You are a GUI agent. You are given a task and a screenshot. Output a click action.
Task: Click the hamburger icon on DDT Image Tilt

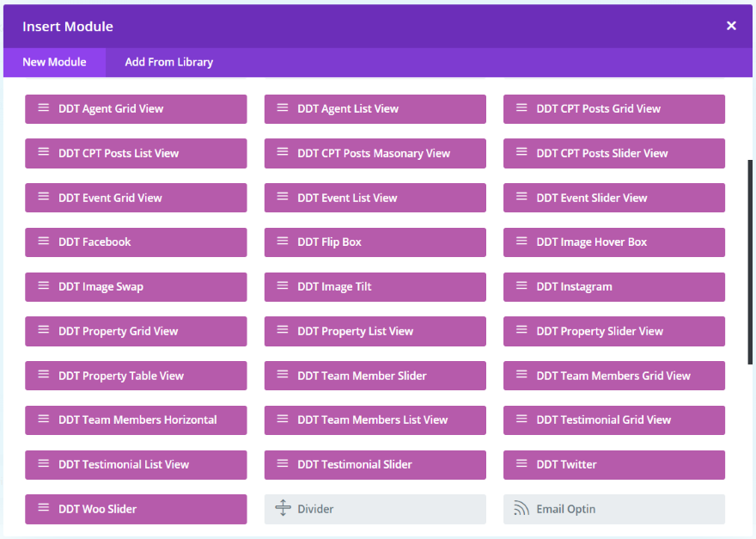click(283, 285)
